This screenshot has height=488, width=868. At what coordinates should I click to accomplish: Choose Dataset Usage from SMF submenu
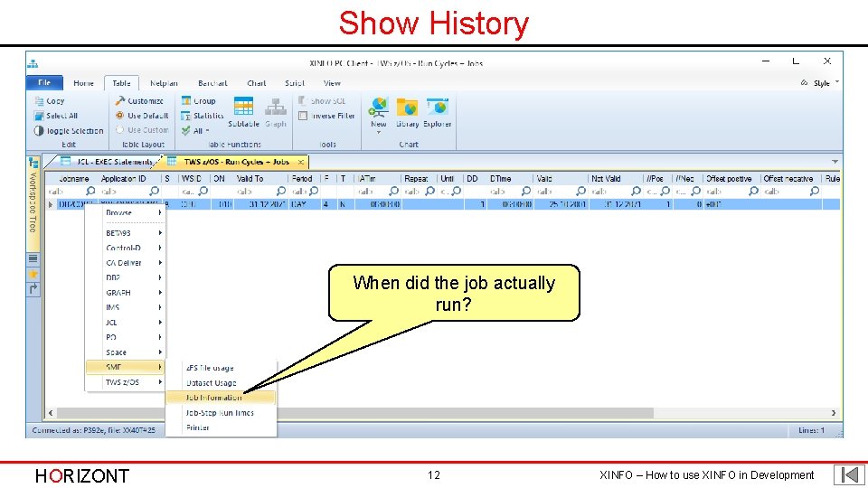click(221, 382)
